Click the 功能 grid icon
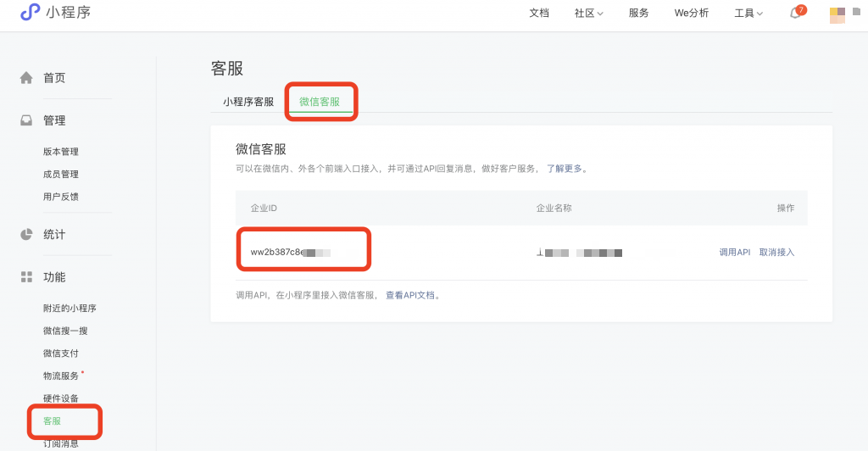This screenshot has width=868, height=451. 26,277
